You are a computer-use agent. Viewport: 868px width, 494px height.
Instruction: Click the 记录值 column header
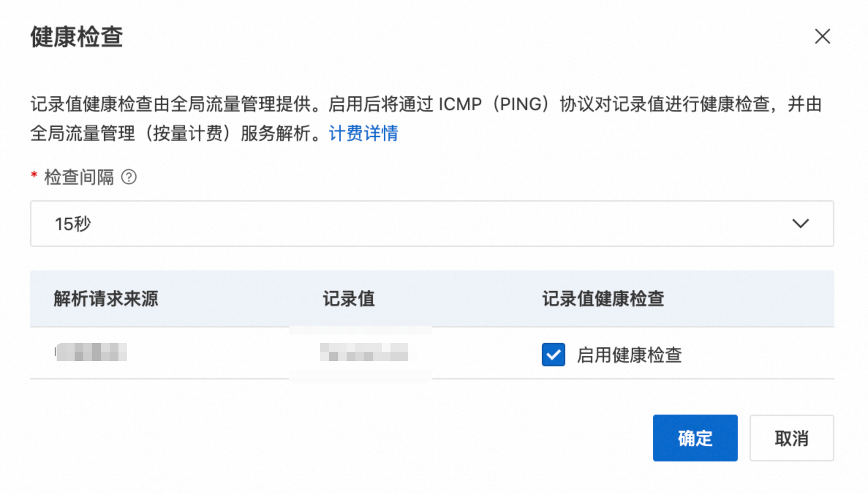click(x=348, y=299)
